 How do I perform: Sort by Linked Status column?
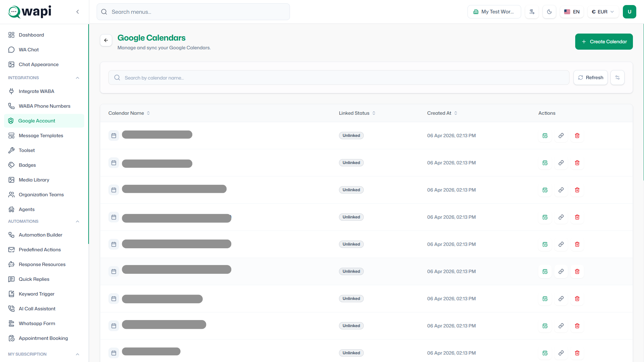(x=357, y=113)
